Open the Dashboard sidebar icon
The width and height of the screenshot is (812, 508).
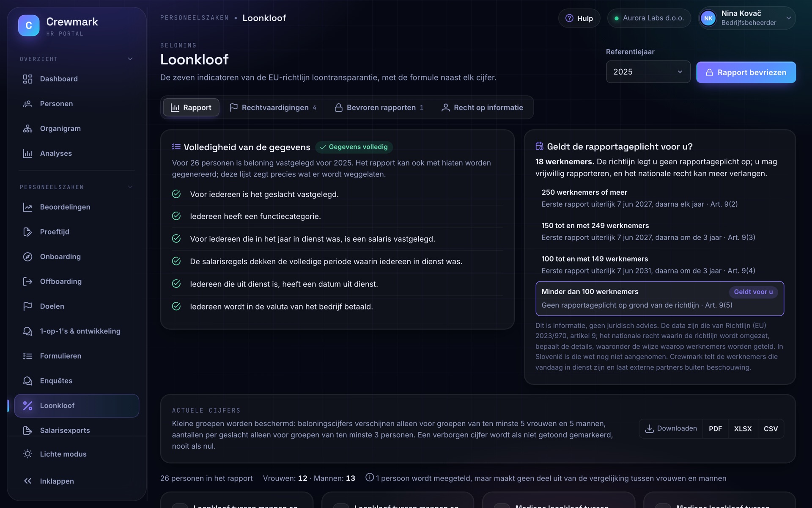pyautogui.click(x=27, y=79)
